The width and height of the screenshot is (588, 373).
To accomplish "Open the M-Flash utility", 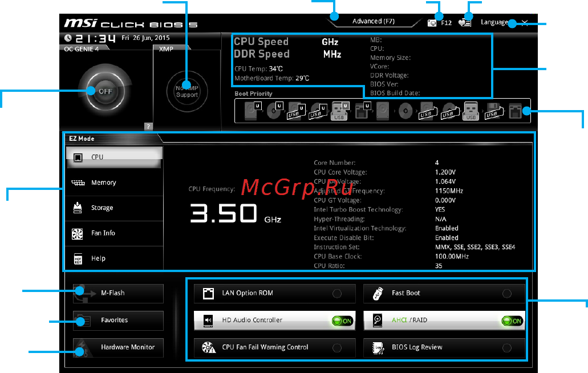I will 118,293.
